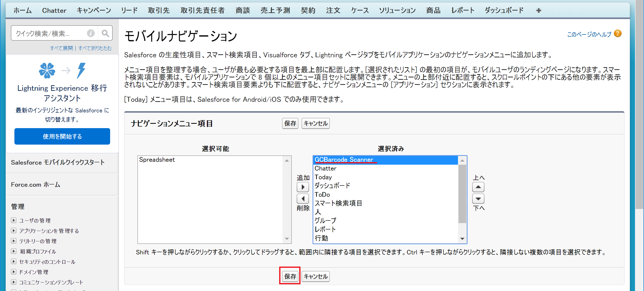Click the 使用を開始する button

tap(62, 136)
